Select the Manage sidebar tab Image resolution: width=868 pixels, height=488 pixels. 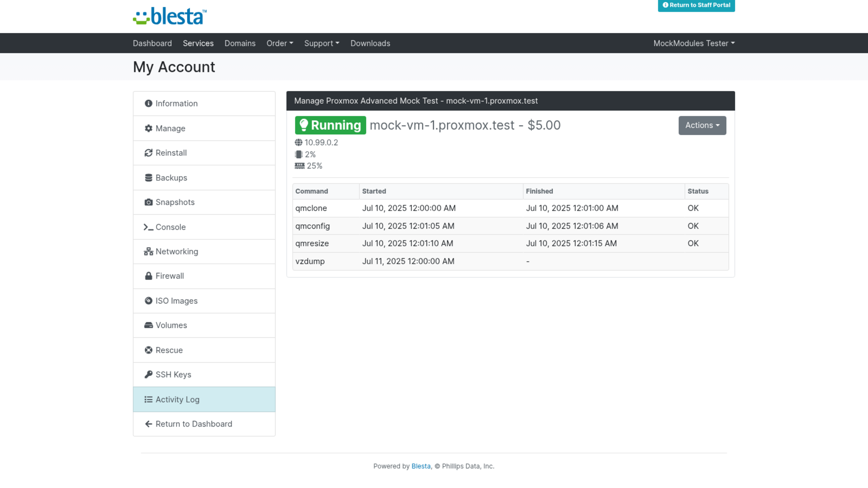click(204, 128)
